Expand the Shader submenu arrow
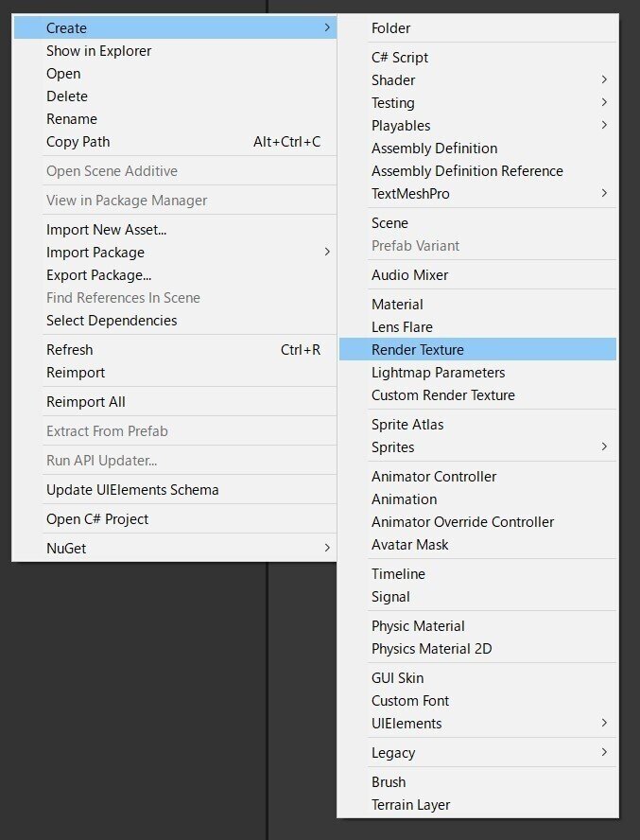Image resolution: width=640 pixels, height=840 pixels. click(604, 79)
